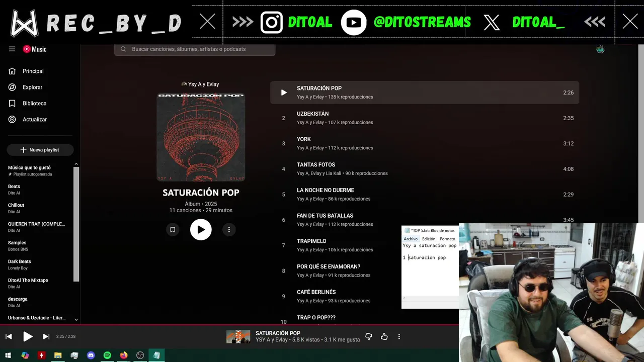The width and height of the screenshot is (644, 362).
Task: Click sidebar scroll-up arrow
Action: click(x=76, y=164)
